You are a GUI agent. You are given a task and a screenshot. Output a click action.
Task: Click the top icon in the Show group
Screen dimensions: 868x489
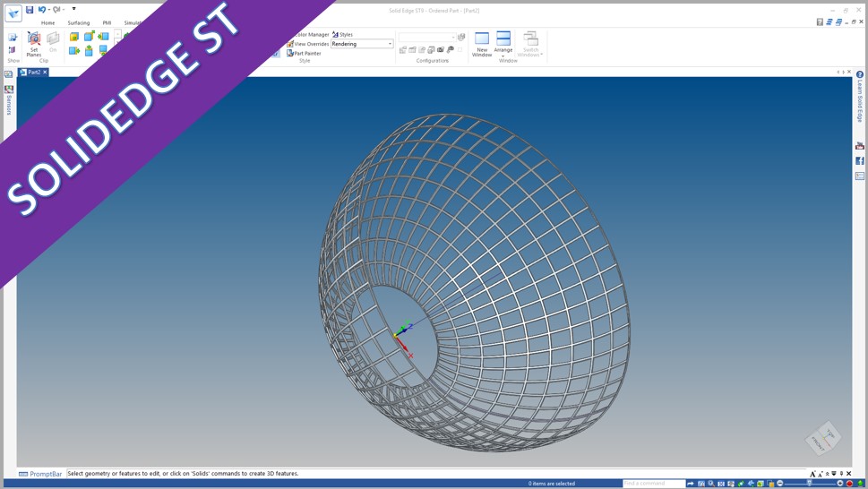pyautogui.click(x=13, y=38)
